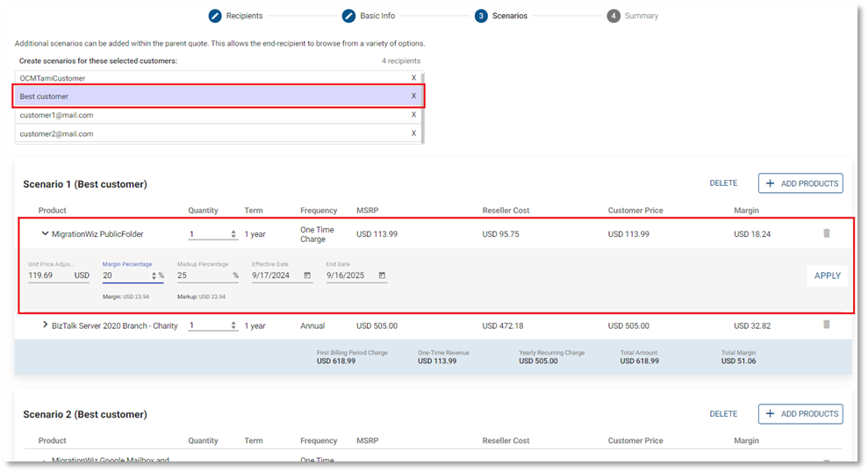
Task: Delete Scenario 1
Action: (x=723, y=183)
